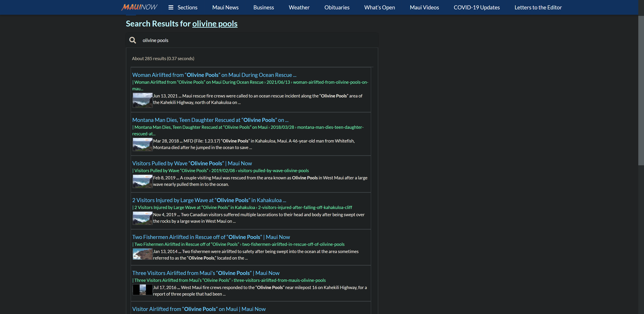Click green URL breadcrumb with 2021/06/13

pyautogui.click(x=250, y=85)
